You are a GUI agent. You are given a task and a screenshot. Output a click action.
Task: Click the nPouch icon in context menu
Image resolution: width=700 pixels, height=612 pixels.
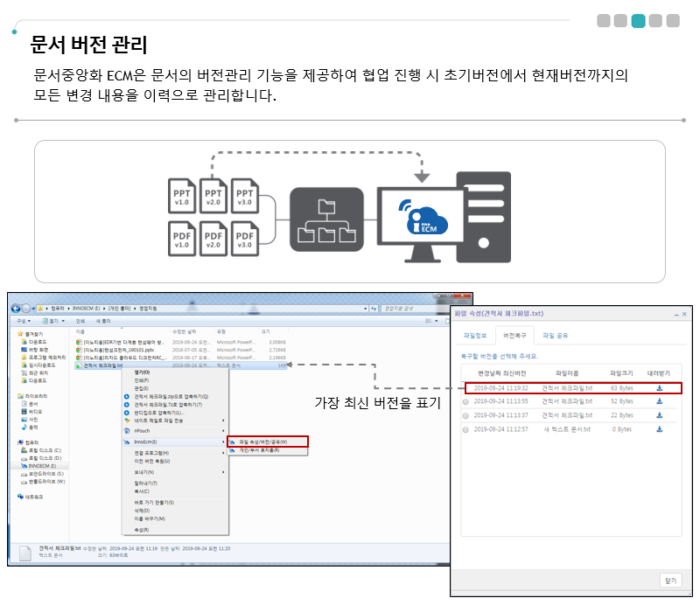(x=127, y=431)
